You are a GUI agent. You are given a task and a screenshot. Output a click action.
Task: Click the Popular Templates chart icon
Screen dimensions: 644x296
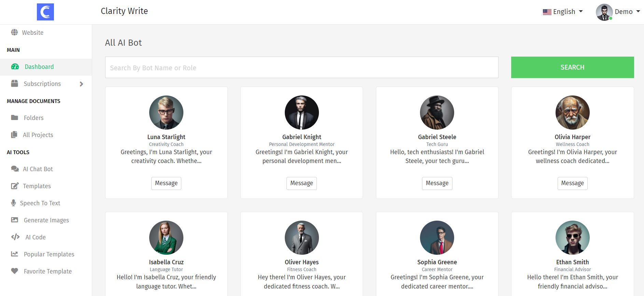click(14, 254)
